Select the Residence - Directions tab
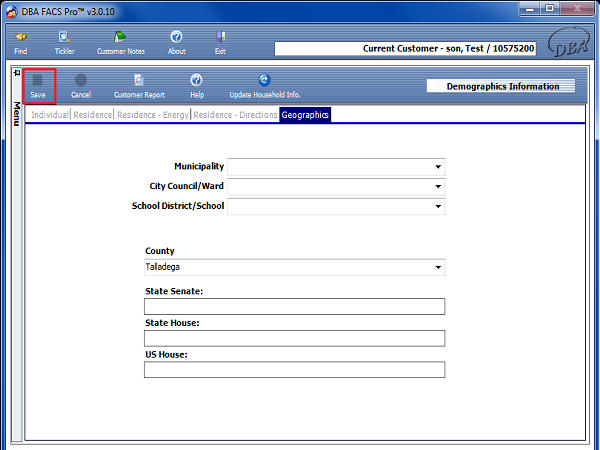The image size is (600, 450). pos(235,115)
